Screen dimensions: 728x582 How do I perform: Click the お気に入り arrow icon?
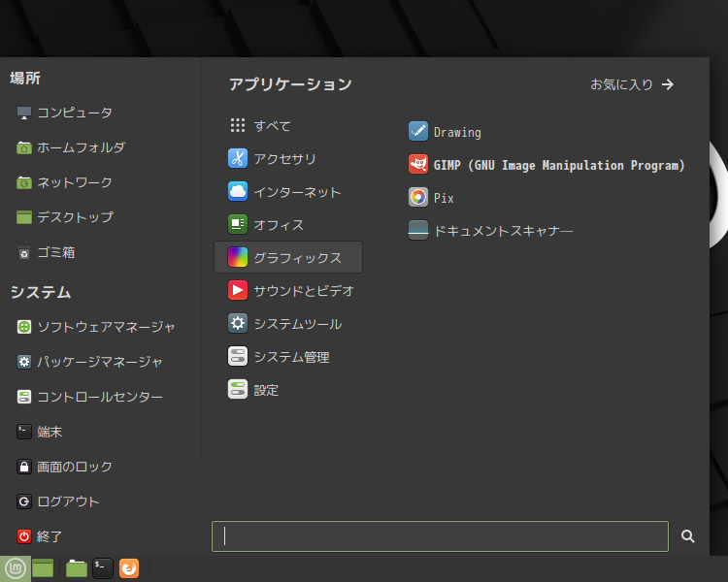point(668,84)
